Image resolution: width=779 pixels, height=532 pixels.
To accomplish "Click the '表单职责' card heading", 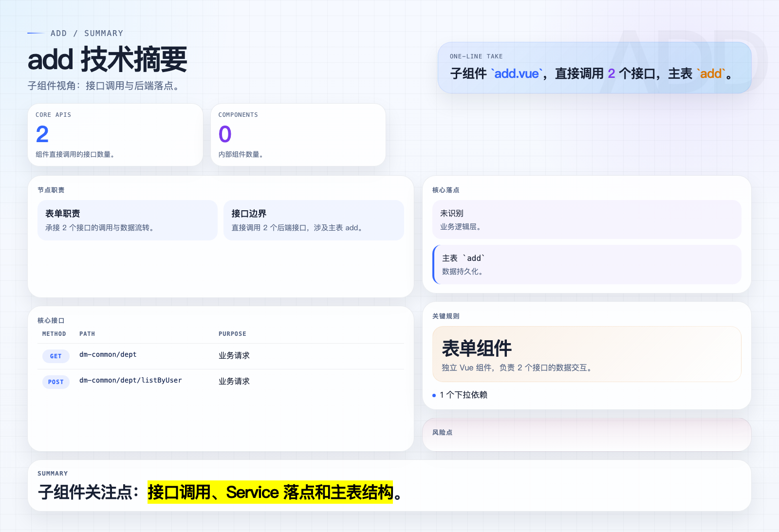I will [x=63, y=213].
